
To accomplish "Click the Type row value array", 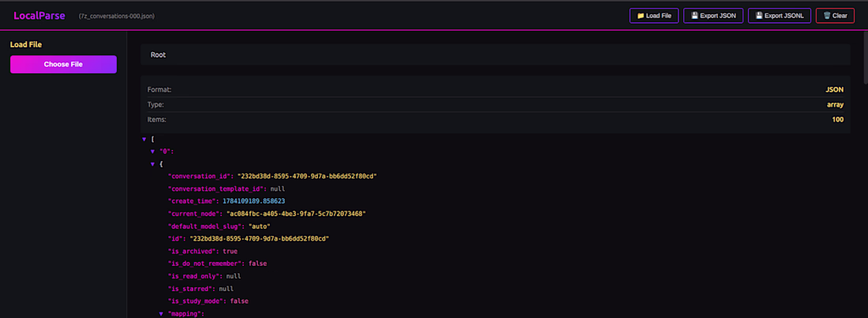I will click(835, 104).
